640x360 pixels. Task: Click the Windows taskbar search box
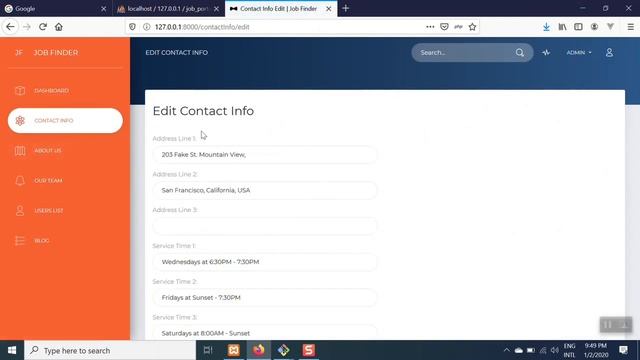(110, 350)
